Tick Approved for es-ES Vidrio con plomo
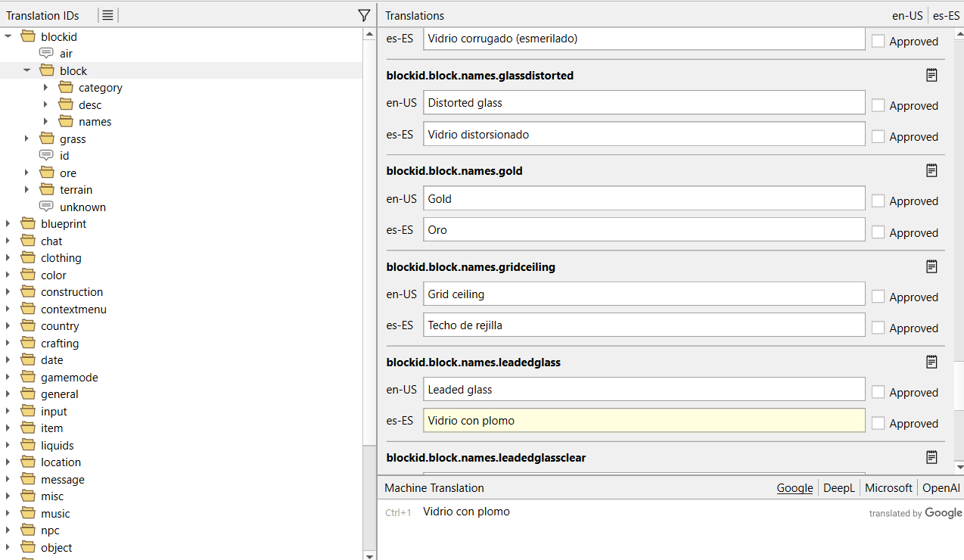This screenshot has width=964, height=560. click(878, 424)
